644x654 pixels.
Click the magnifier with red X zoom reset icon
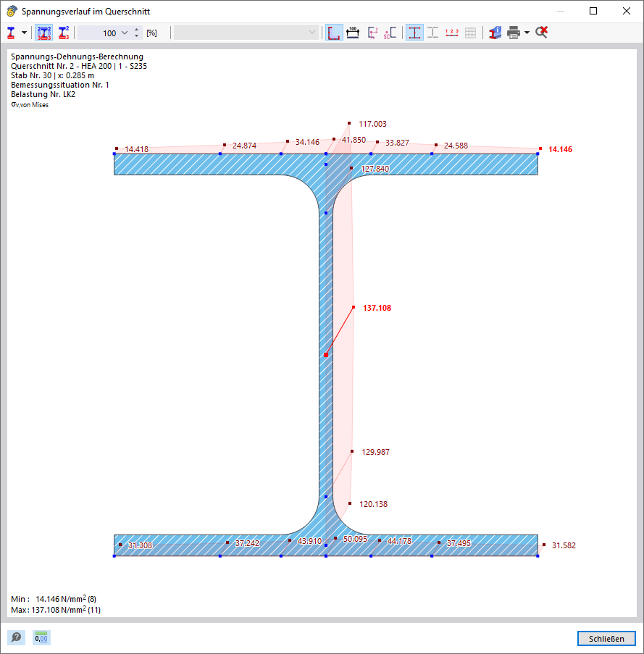tap(541, 33)
